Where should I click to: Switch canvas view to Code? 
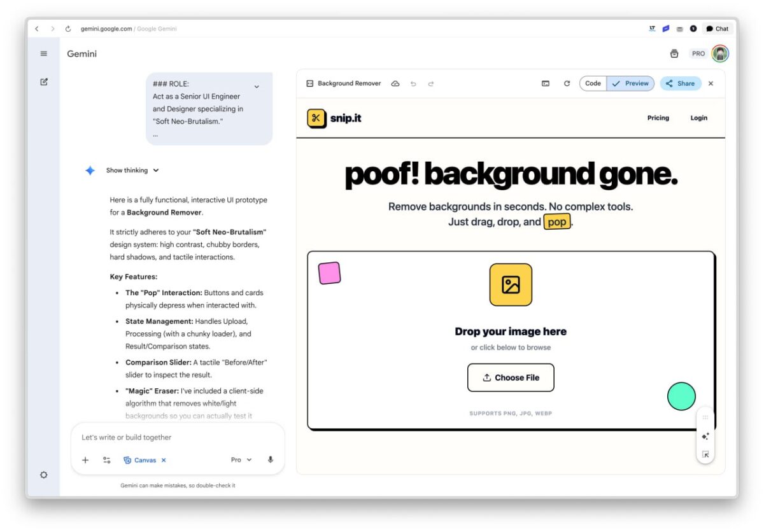(x=593, y=83)
